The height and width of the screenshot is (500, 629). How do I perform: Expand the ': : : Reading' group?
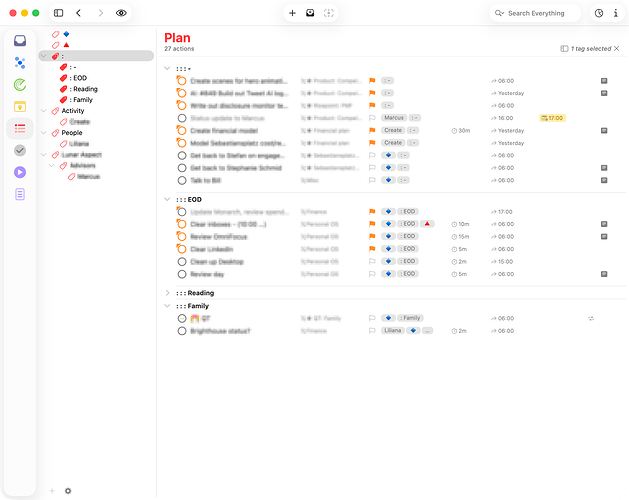coord(167,293)
